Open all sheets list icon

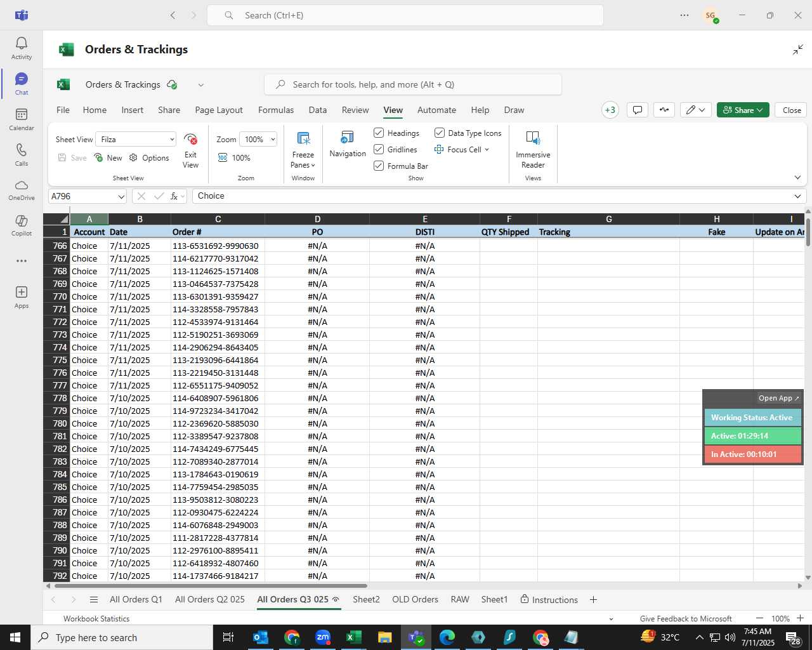(94, 599)
